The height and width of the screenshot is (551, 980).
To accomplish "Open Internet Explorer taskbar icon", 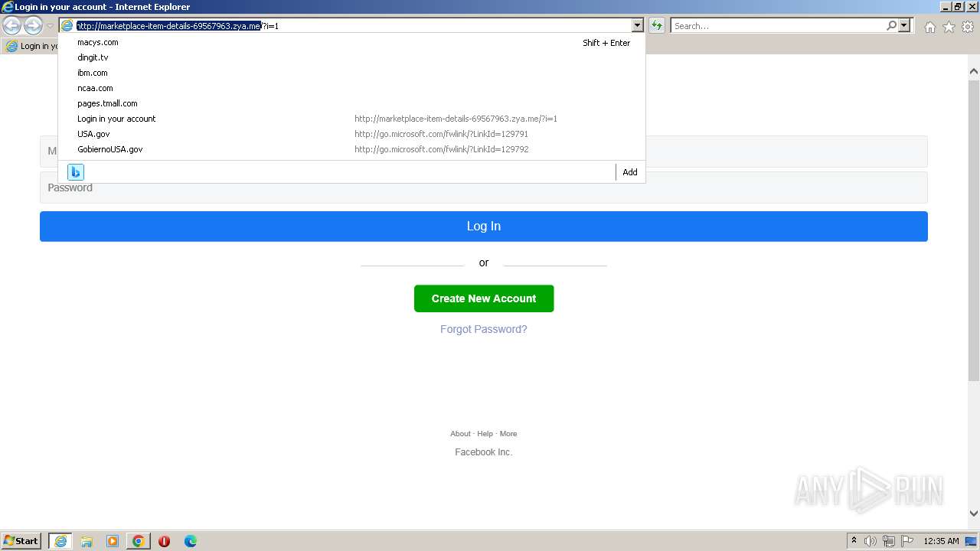I will click(60, 541).
